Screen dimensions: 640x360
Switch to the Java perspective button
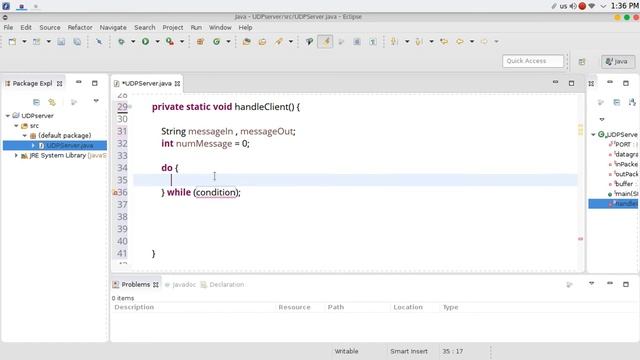(x=618, y=61)
